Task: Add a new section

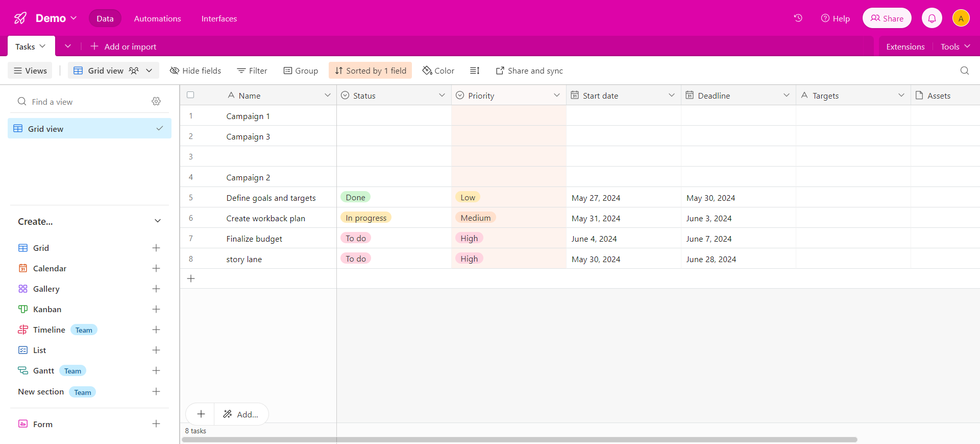Action: pos(156,391)
